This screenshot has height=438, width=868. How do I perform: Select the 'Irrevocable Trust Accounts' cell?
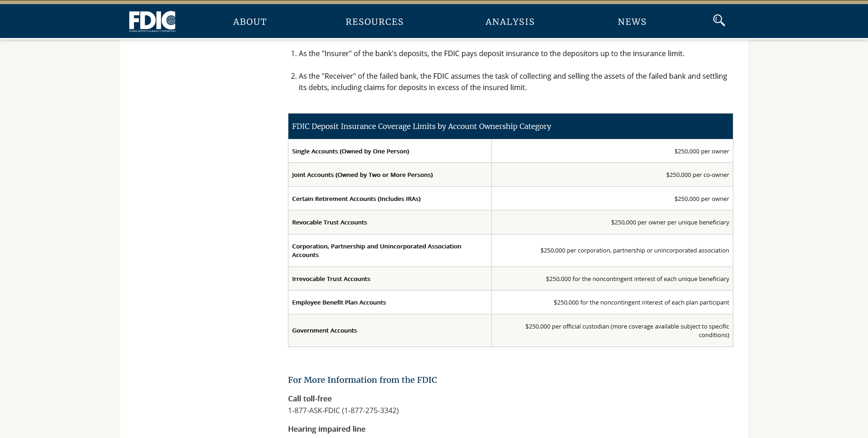coord(390,279)
